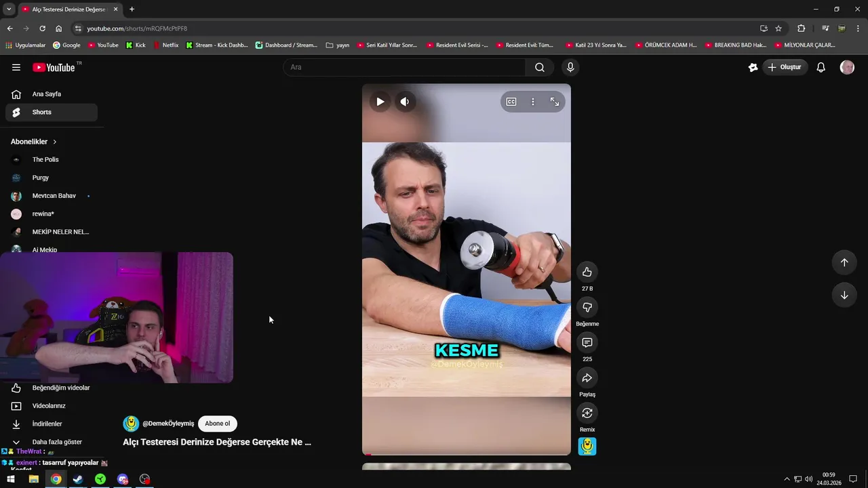Open the account avatar menu
Viewport: 868px width, 488px height.
tap(847, 67)
